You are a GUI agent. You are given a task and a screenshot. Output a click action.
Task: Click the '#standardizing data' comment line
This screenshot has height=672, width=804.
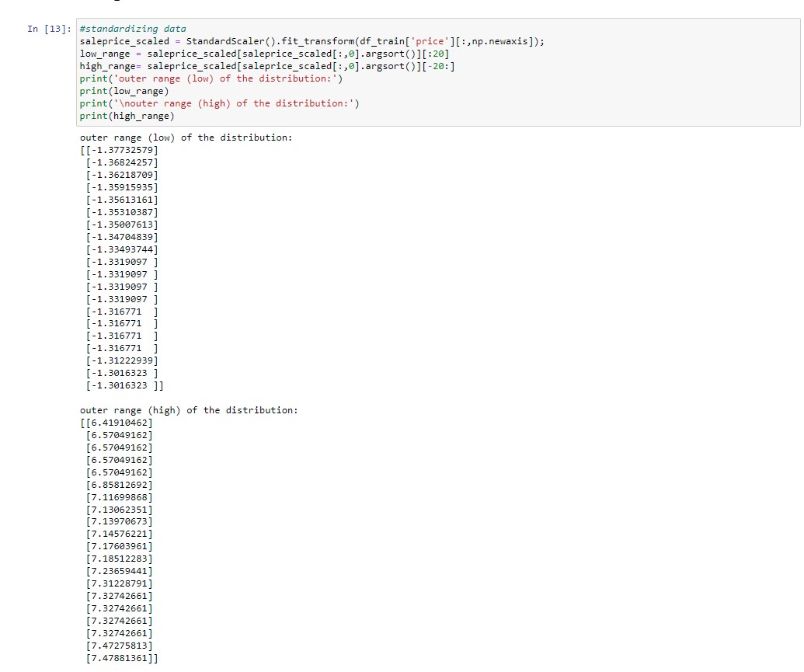(x=133, y=29)
